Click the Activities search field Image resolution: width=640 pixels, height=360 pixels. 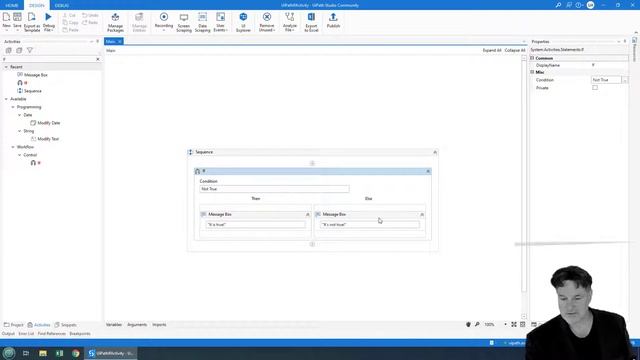click(49, 59)
